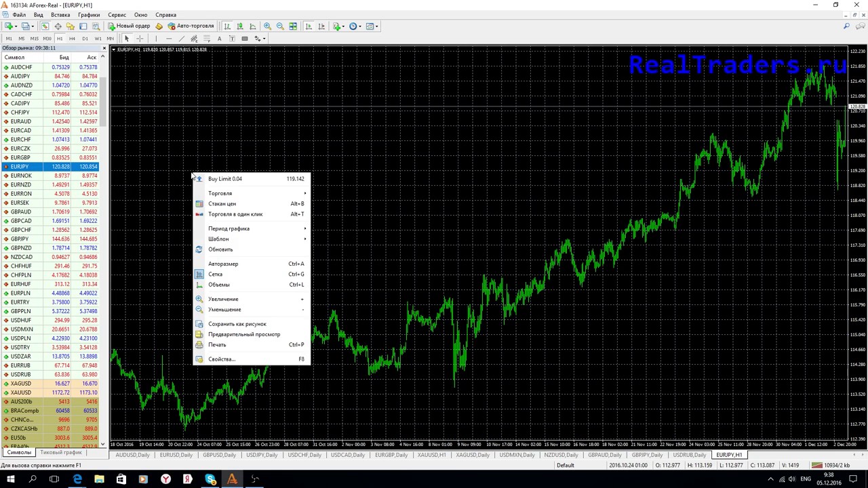Open the Strategy Tester icon
The height and width of the screenshot is (488, 868).
click(96, 26)
